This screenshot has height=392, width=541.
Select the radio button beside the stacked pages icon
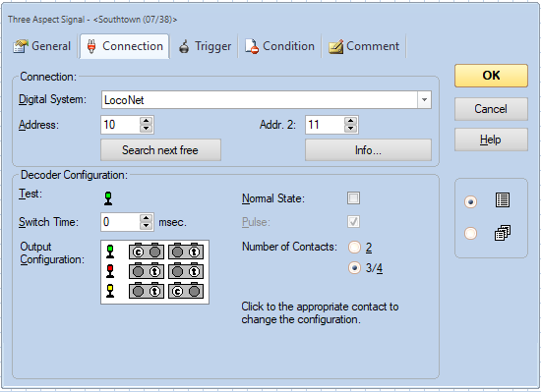(470, 233)
